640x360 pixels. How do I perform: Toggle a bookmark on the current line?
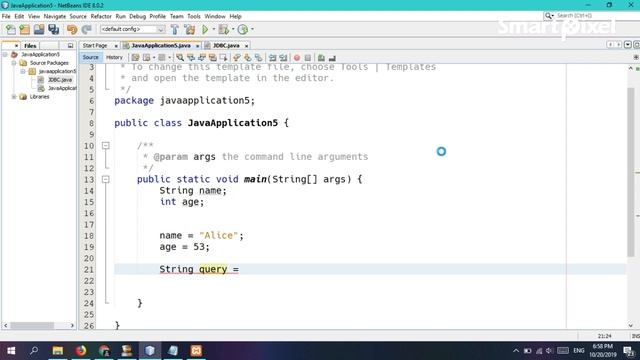click(x=258, y=58)
